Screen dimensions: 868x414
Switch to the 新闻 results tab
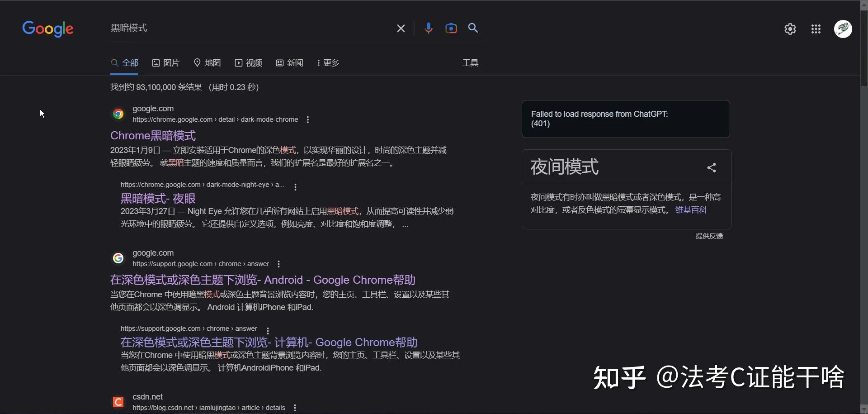pyautogui.click(x=290, y=63)
